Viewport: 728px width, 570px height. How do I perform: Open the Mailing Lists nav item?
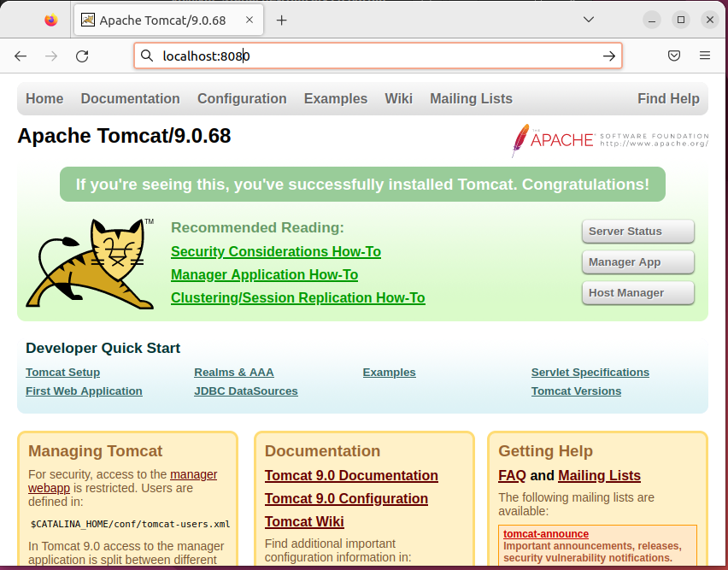click(x=472, y=98)
